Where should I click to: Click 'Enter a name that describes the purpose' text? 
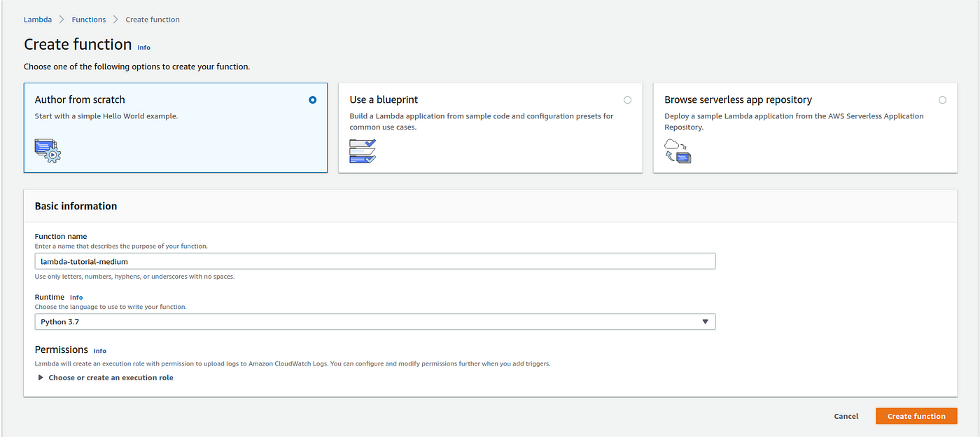[121, 247]
